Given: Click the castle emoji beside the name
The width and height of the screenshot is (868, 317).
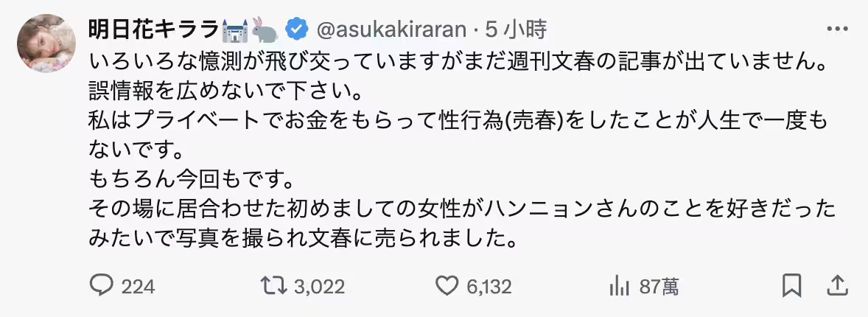Looking at the screenshot, I should tap(236, 30).
